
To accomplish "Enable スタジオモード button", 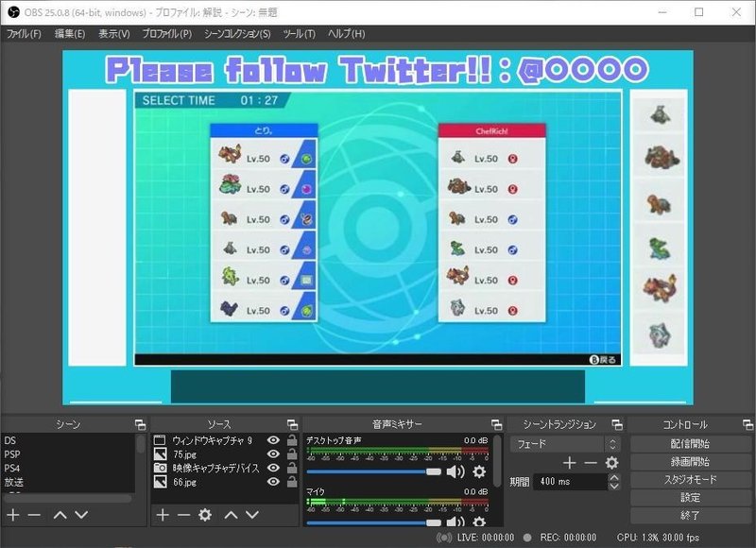I will point(691,480).
